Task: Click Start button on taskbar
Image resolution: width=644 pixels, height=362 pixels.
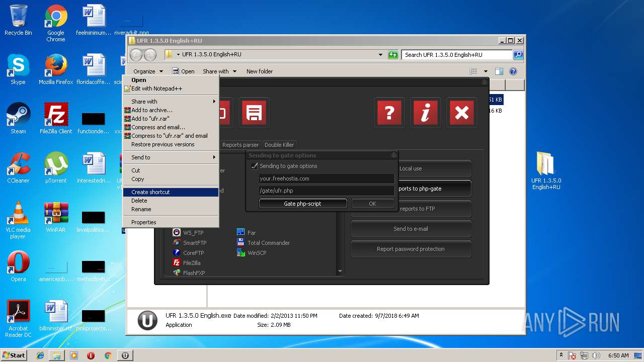Action: (x=14, y=355)
